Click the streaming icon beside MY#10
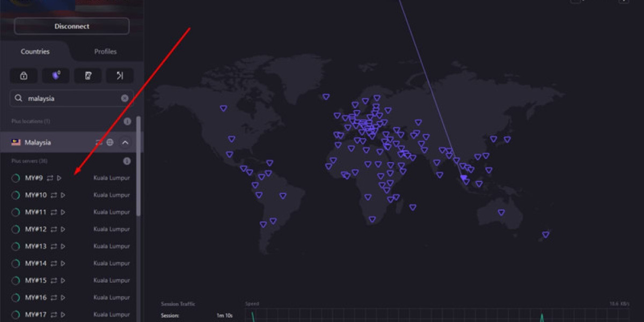 (62, 195)
